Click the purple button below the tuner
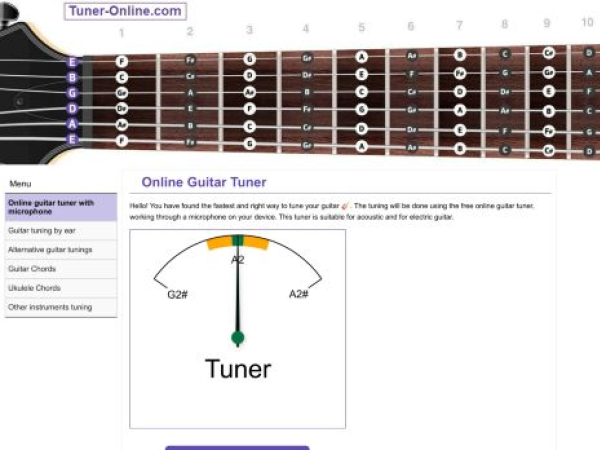Image resolution: width=600 pixels, height=450 pixels. [x=237, y=448]
